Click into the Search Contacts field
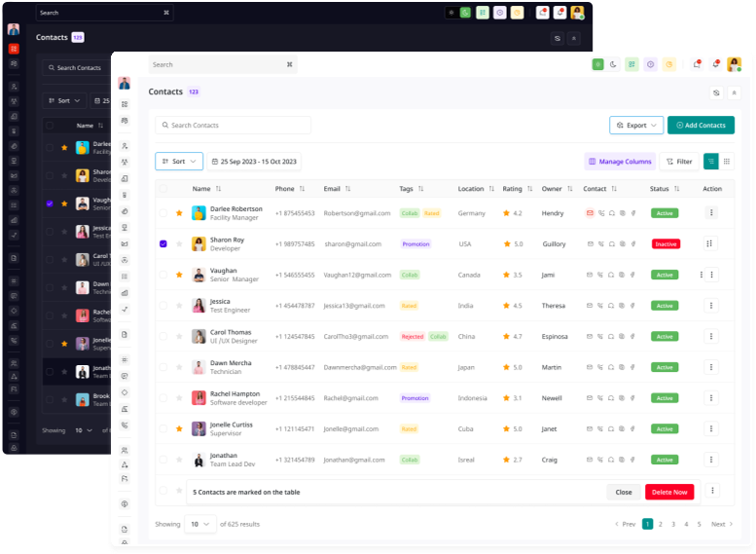The image size is (756, 554). tap(233, 125)
